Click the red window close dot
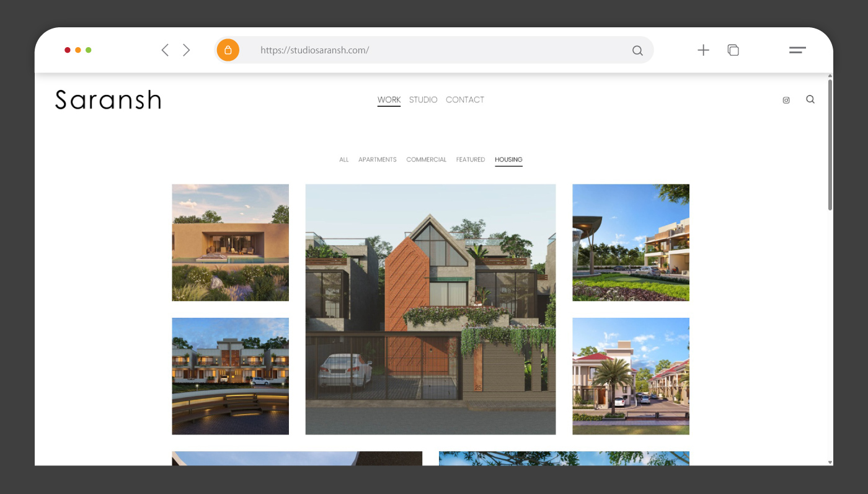 (x=68, y=50)
